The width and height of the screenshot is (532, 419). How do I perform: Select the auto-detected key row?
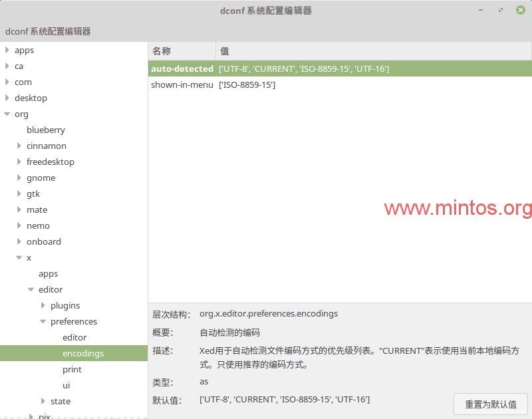click(x=182, y=69)
